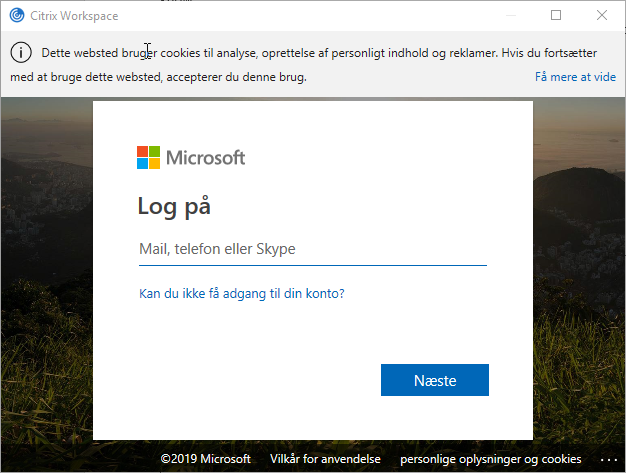
Task: Open 'personlige oplysninger og cookies' link
Action: [x=491, y=459]
